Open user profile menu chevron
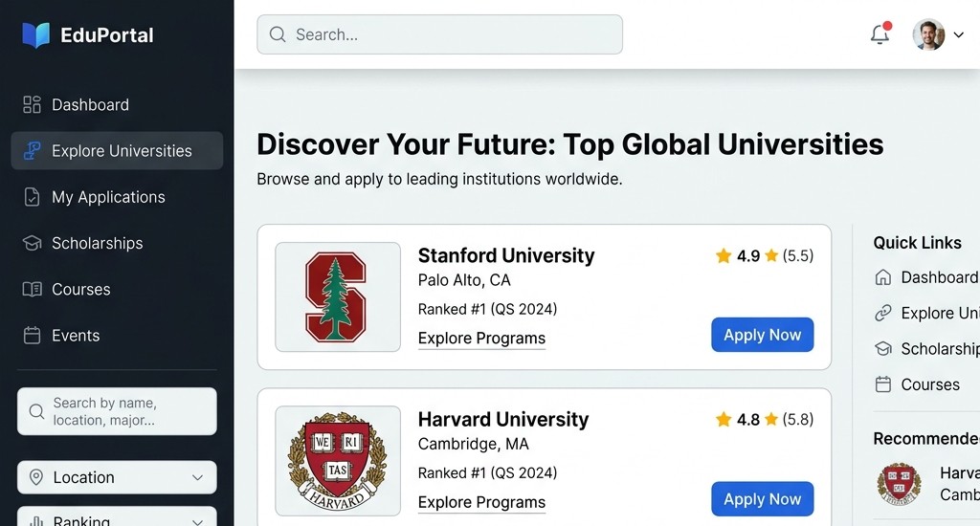 959,35
